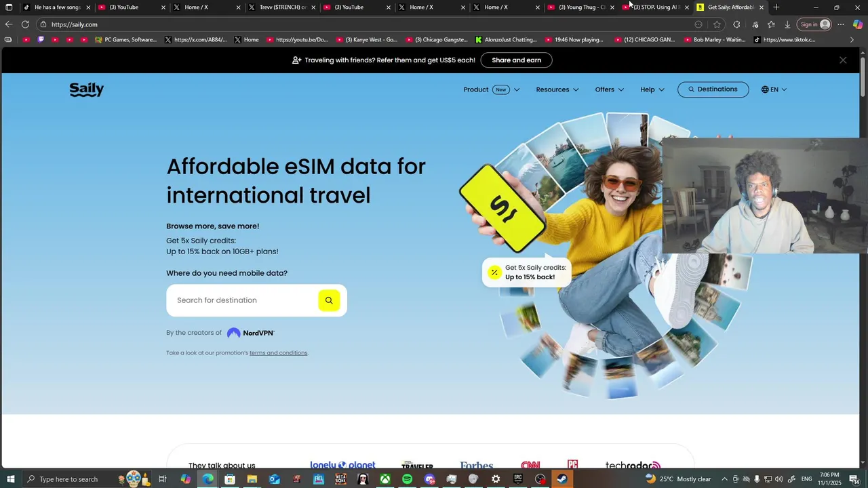The height and width of the screenshot is (488, 868).
Task: Open 'AlonzoJust Chatting...' bookmark
Action: click(x=506, y=40)
